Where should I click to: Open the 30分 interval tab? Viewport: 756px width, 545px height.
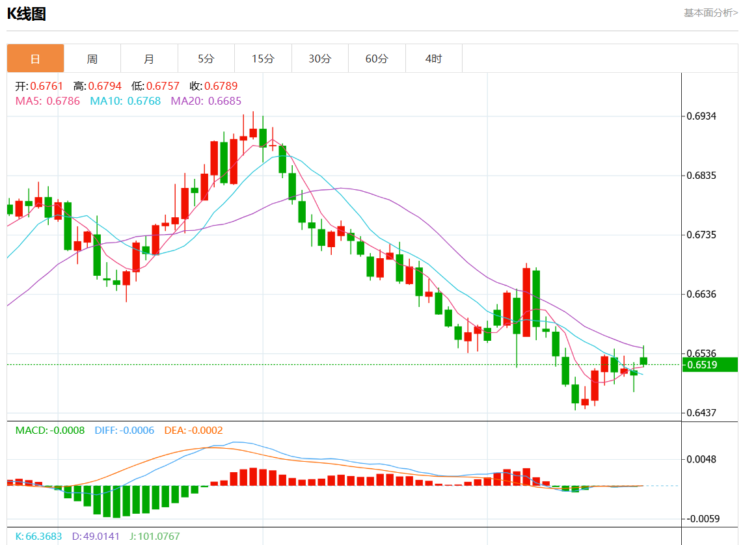pyautogui.click(x=319, y=59)
